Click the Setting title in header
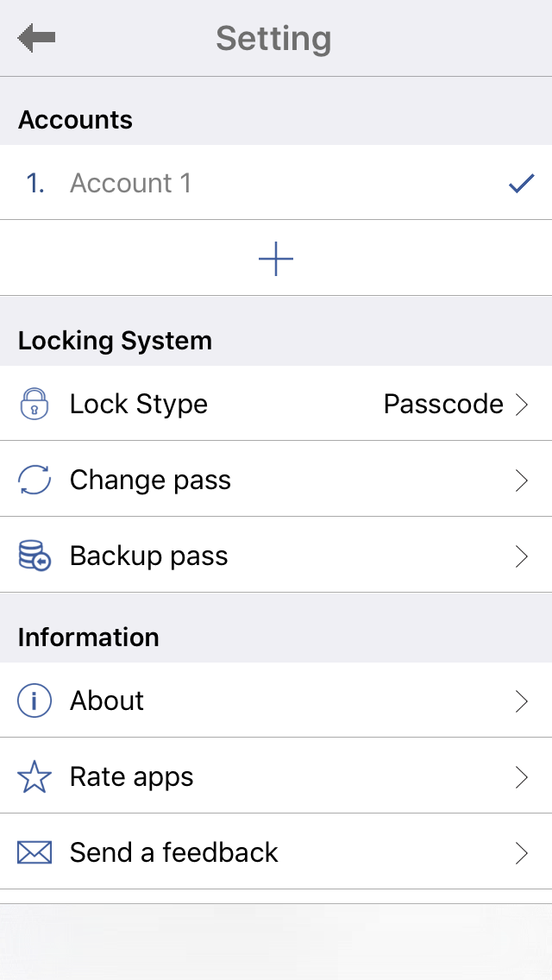Viewport: 552px width, 980px height. click(273, 38)
